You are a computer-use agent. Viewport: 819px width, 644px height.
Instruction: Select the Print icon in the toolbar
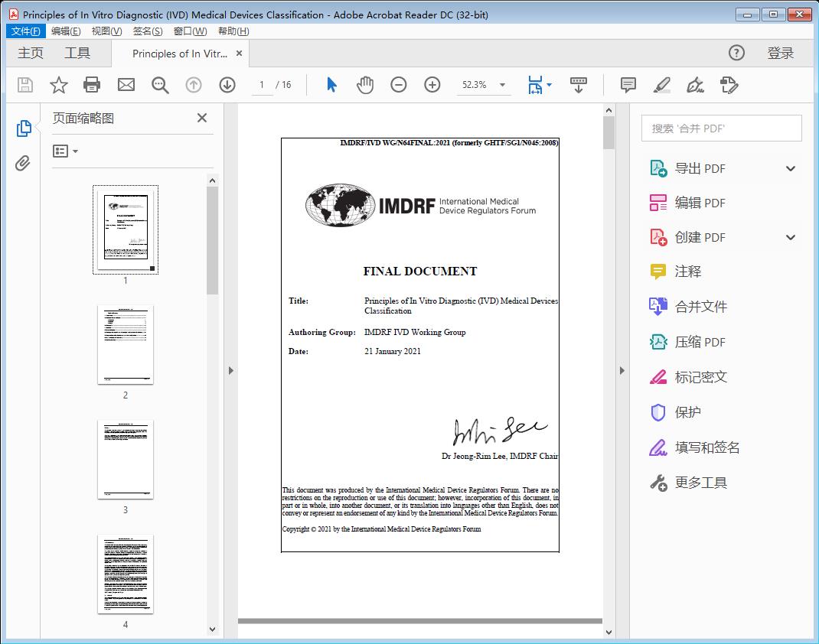tap(92, 85)
